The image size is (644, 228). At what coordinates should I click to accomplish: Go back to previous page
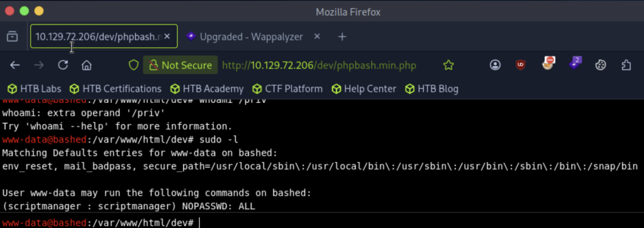(x=15, y=65)
